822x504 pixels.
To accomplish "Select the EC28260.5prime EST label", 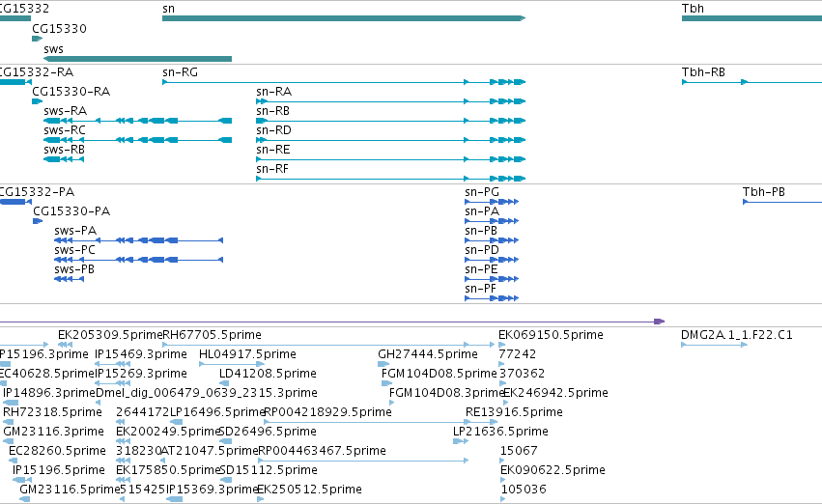I will (x=57, y=451).
